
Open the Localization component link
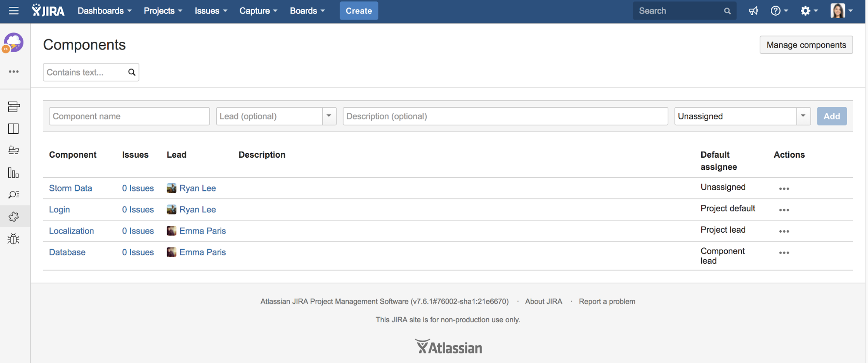(71, 231)
